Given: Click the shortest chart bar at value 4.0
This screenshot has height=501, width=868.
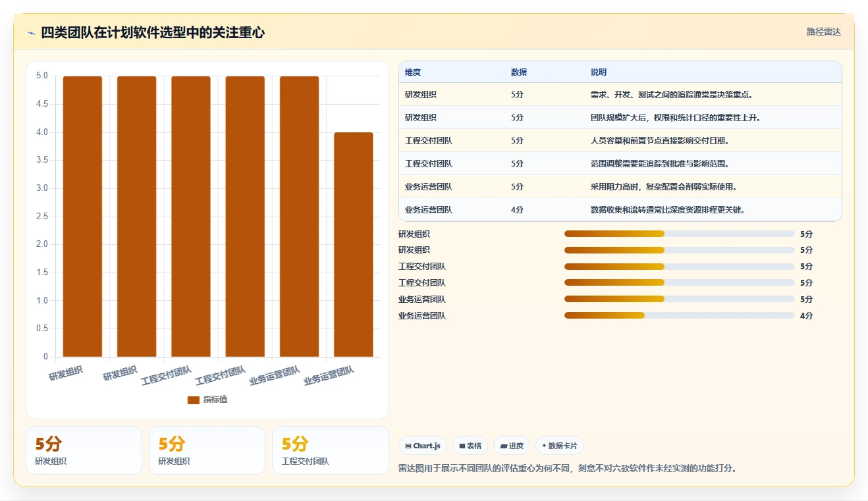Looking at the screenshot, I should point(354,244).
